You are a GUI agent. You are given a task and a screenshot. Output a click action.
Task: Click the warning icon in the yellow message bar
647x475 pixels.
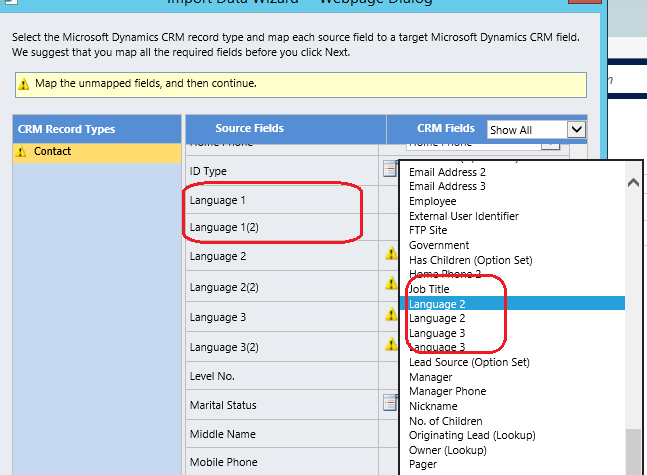tap(24, 84)
